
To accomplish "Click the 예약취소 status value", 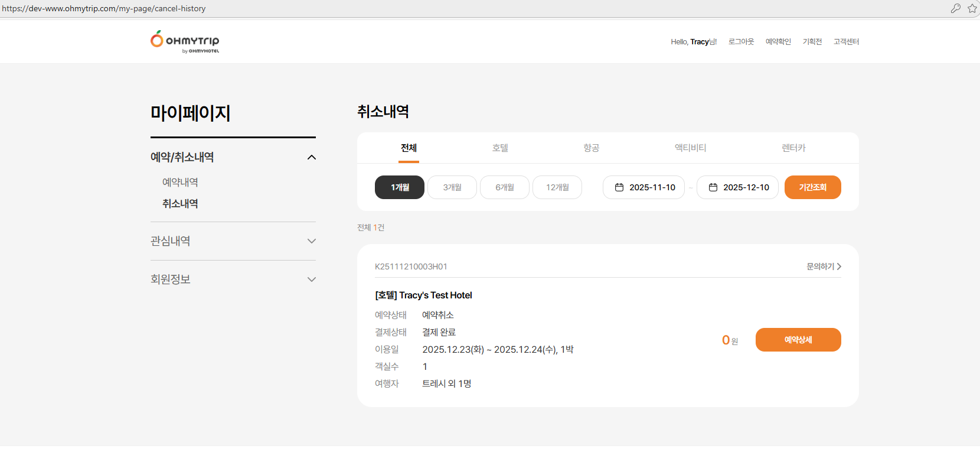I will 438,315.
